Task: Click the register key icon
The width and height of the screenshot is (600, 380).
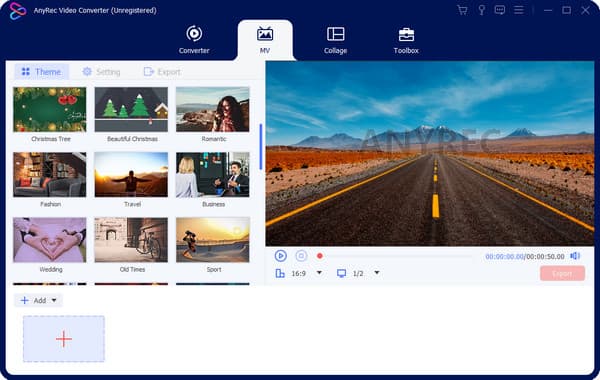Action: [x=481, y=10]
